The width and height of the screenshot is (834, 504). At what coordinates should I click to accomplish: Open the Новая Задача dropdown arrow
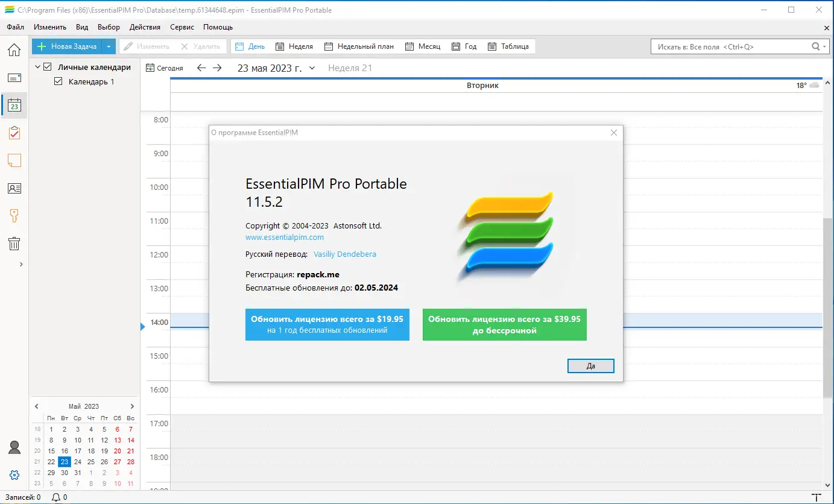click(x=109, y=46)
